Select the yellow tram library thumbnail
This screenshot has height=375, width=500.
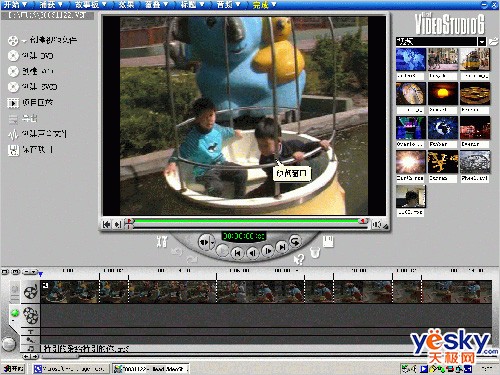pyautogui.click(x=475, y=59)
